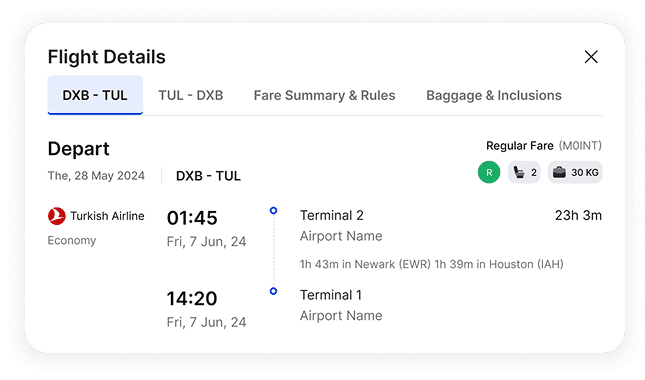This screenshot has width=645, height=380.
Task: Switch to the TUL - DXB tab
Action: click(x=191, y=95)
